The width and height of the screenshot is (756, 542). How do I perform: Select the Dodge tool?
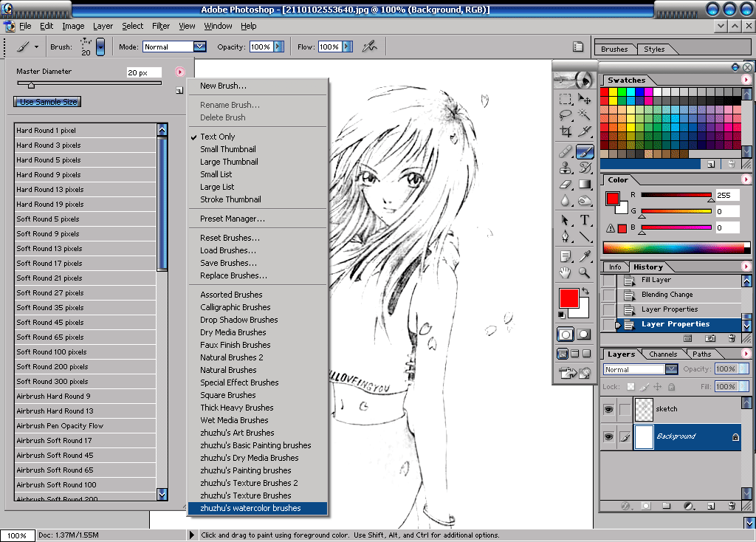[585, 200]
